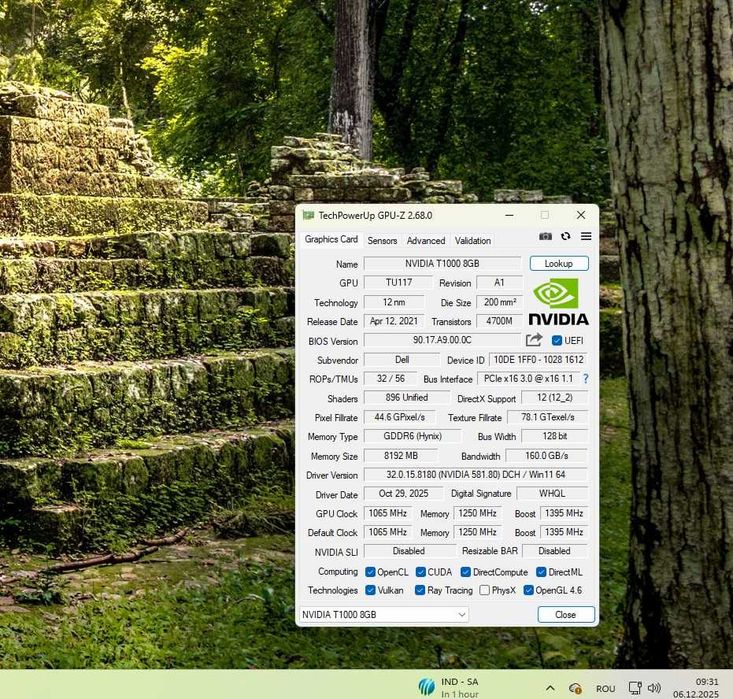Toggle the PhysX checkbox

pos(485,590)
